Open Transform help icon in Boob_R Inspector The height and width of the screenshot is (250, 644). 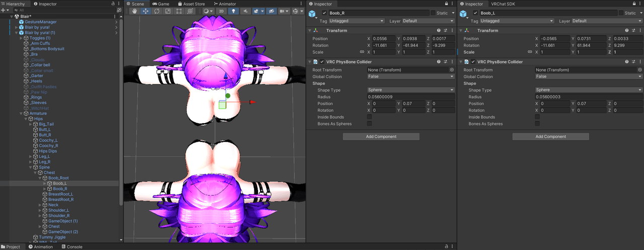pyautogui.click(x=439, y=31)
